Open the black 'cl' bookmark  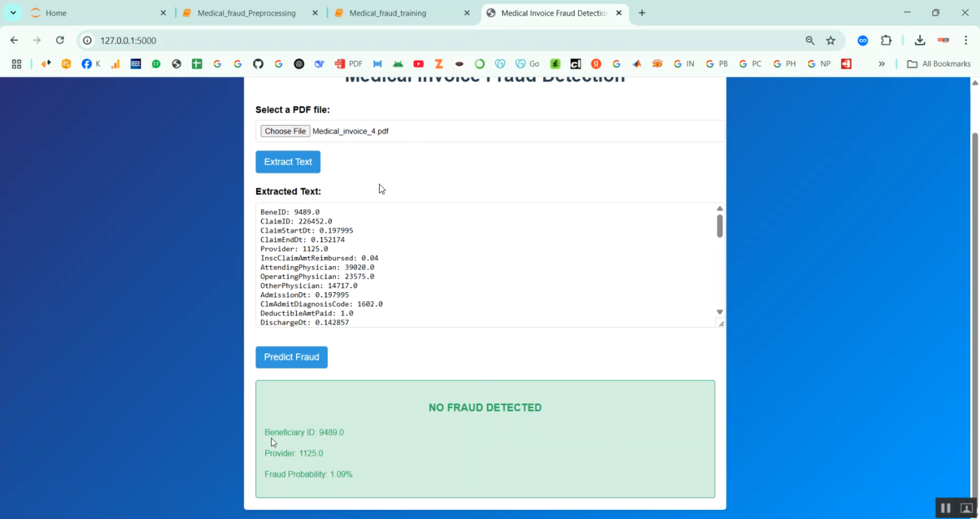(x=576, y=64)
